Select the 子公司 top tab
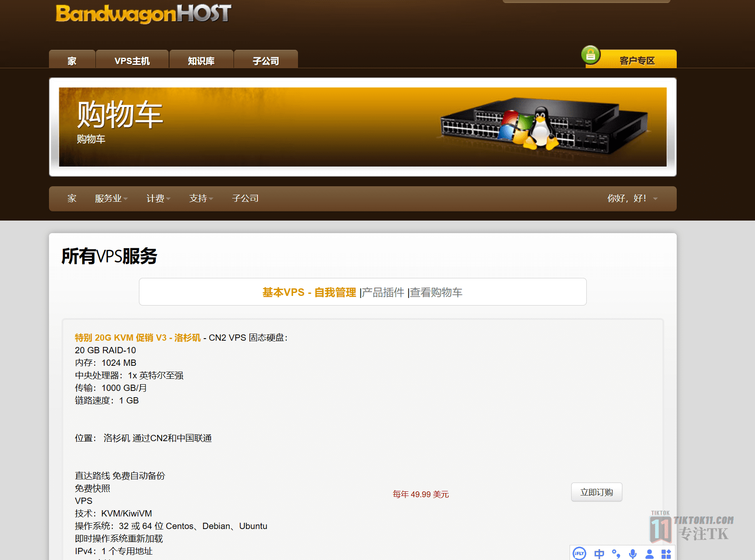 (x=266, y=59)
